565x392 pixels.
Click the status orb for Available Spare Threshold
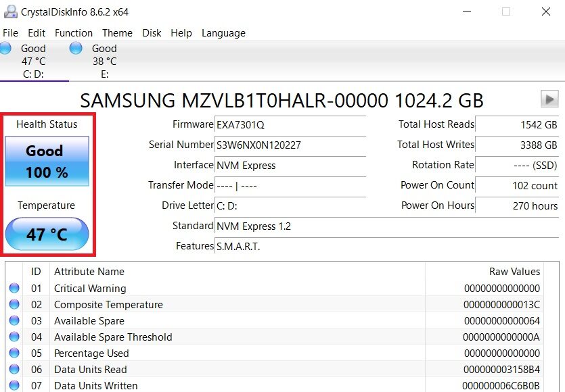[14, 337]
